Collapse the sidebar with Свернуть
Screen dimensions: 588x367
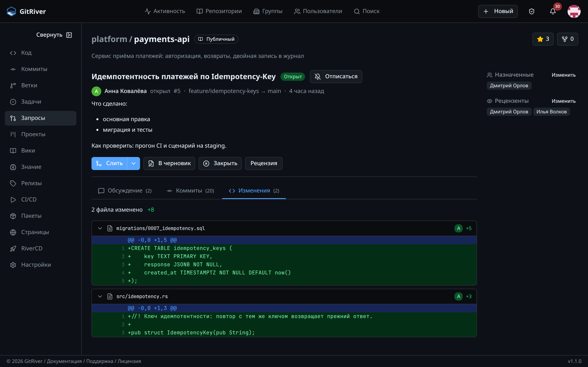coord(54,35)
